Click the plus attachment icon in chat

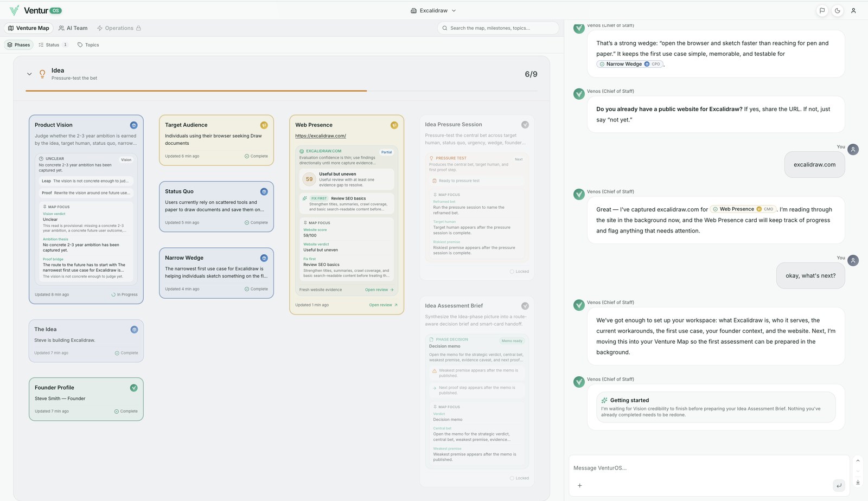tap(579, 485)
